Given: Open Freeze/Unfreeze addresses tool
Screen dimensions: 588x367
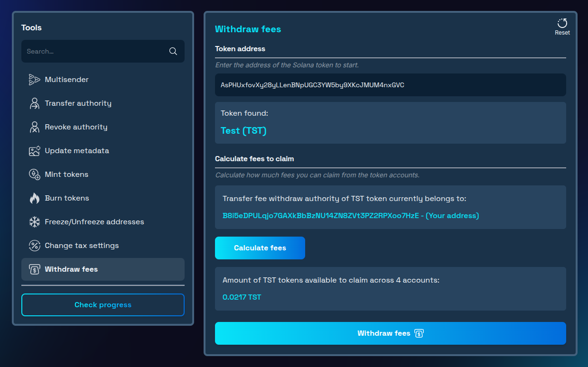Looking at the screenshot, I should (103, 222).
